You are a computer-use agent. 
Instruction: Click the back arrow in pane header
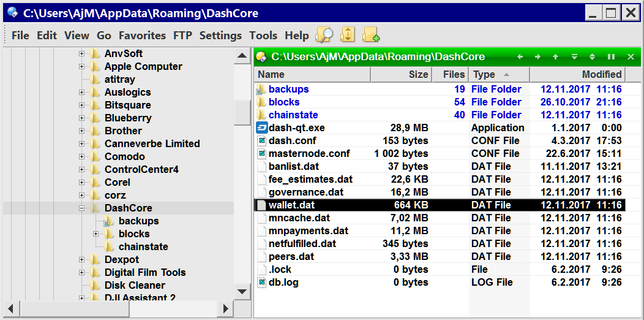click(520, 57)
